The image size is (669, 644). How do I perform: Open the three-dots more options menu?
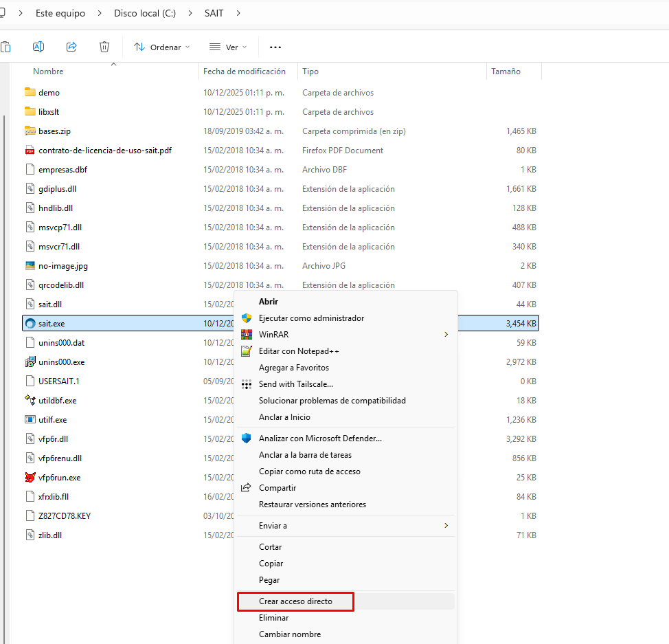[275, 47]
